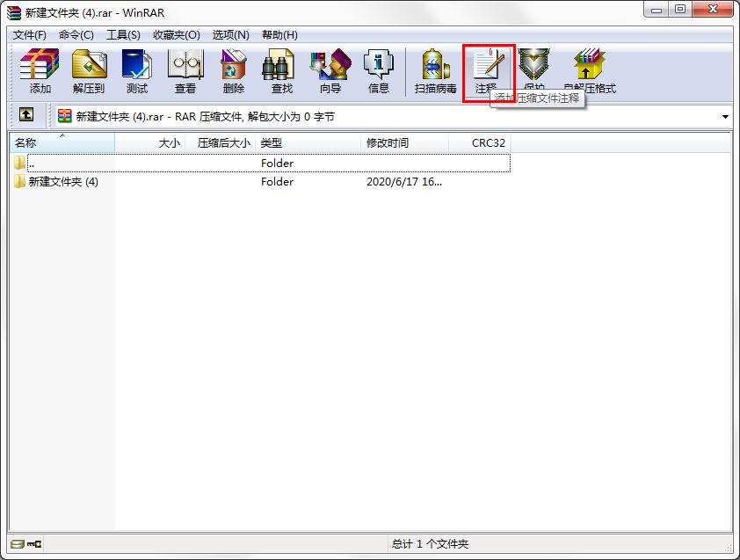Open the 文件 (File) menu

(x=28, y=33)
